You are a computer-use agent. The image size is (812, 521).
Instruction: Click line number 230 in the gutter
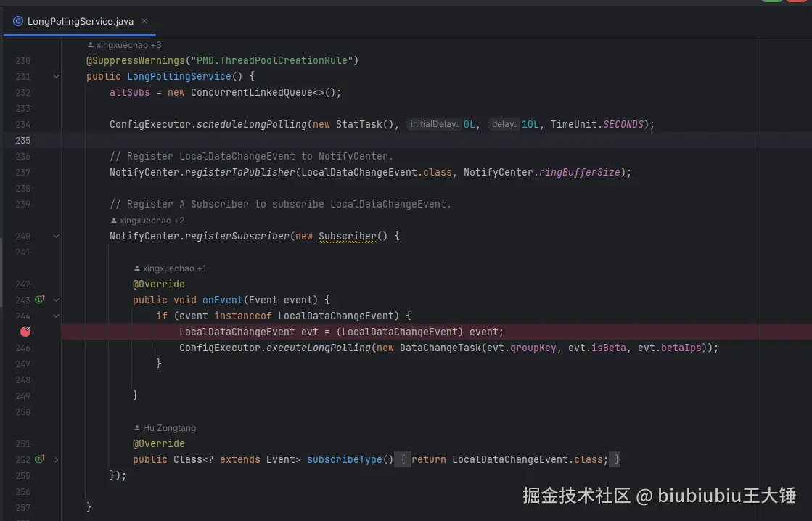[x=22, y=61]
